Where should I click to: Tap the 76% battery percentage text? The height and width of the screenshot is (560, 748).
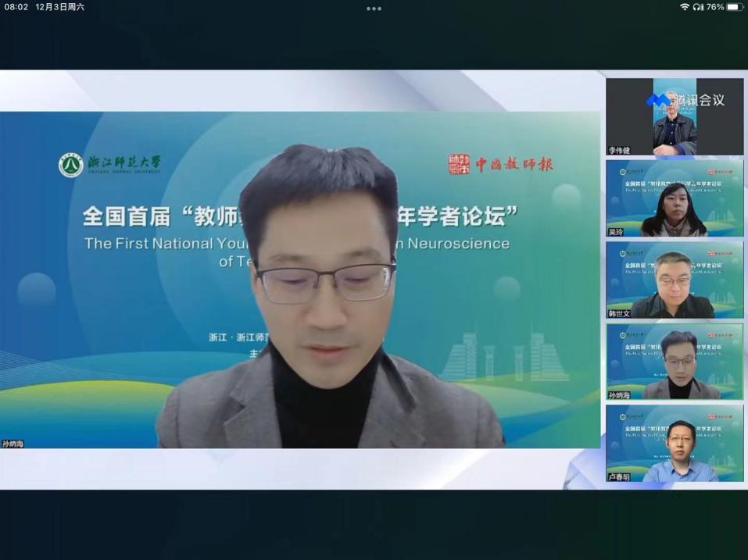[x=714, y=7]
